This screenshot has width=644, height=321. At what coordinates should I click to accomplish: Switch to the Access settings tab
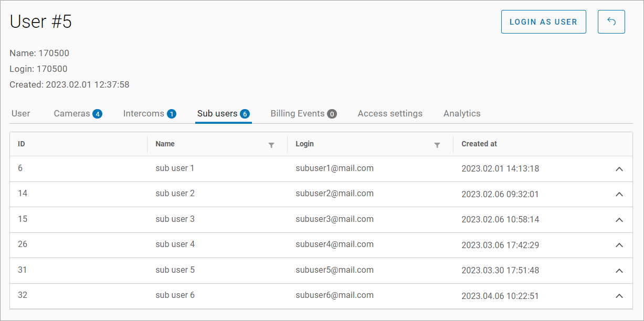(x=390, y=113)
